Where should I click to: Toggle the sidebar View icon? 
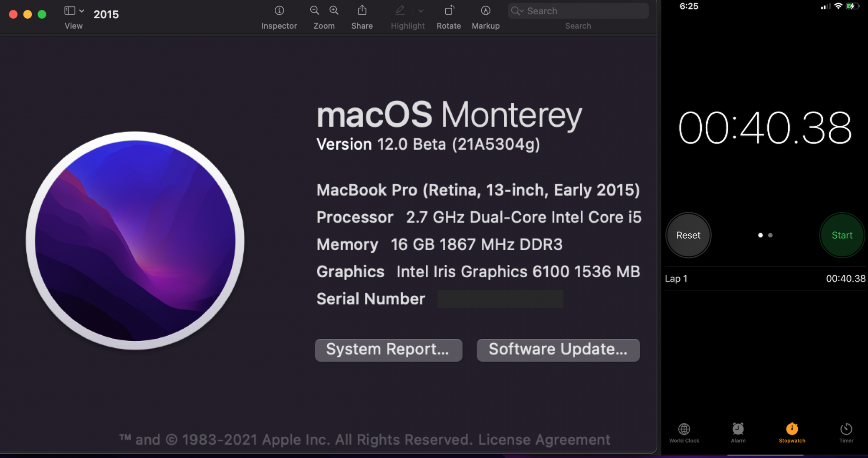[69, 10]
